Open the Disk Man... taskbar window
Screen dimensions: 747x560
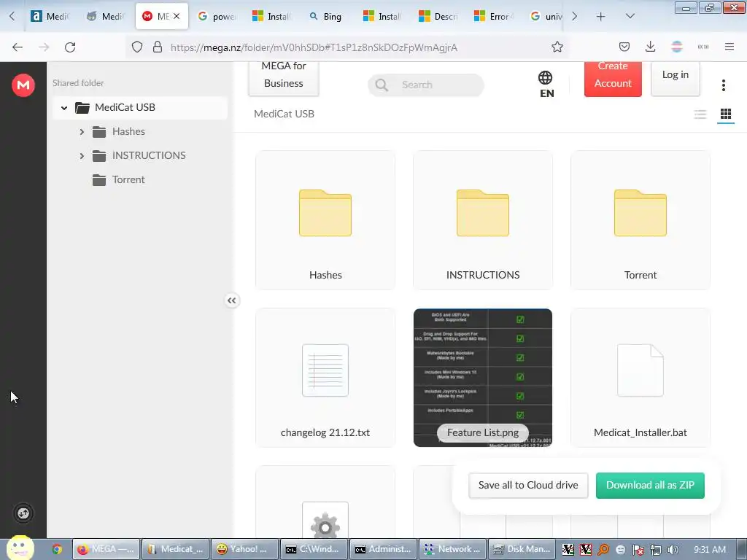tap(521, 549)
